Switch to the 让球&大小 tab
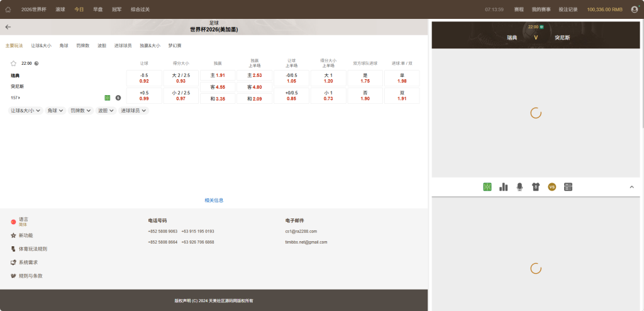 [x=41, y=46]
